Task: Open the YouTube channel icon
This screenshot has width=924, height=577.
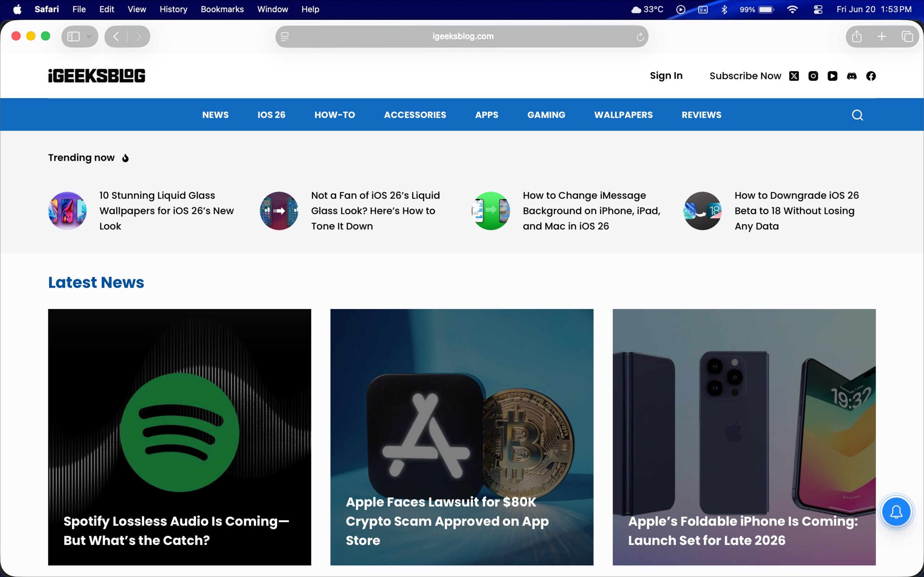Action: click(833, 76)
